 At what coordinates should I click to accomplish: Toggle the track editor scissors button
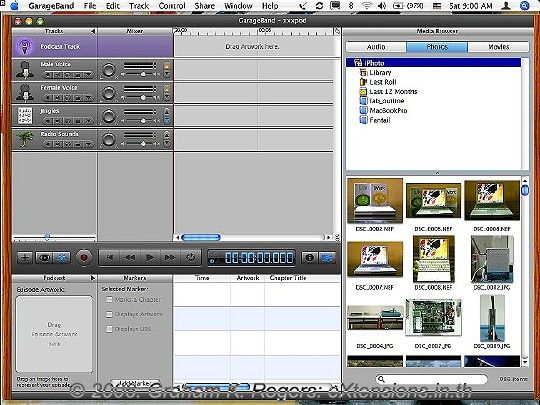click(x=62, y=258)
